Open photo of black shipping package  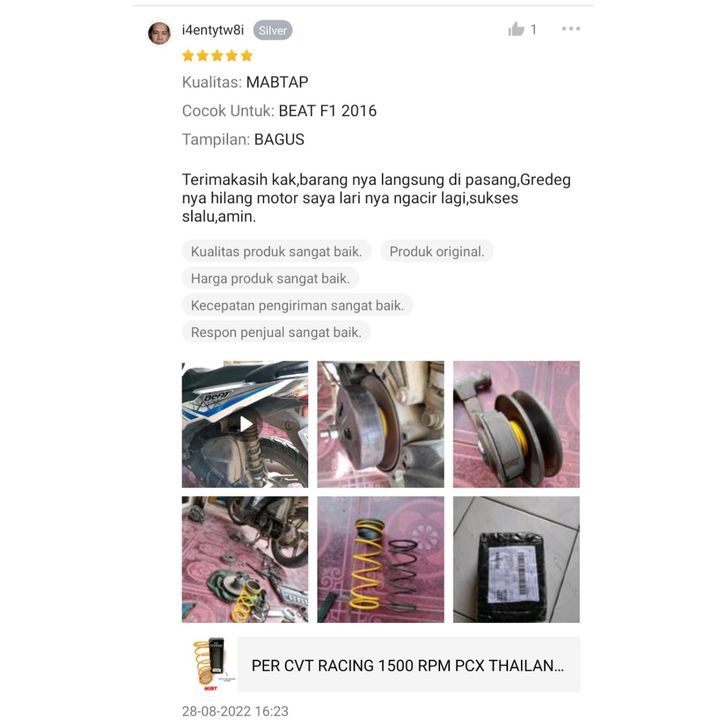[x=516, y=559]
